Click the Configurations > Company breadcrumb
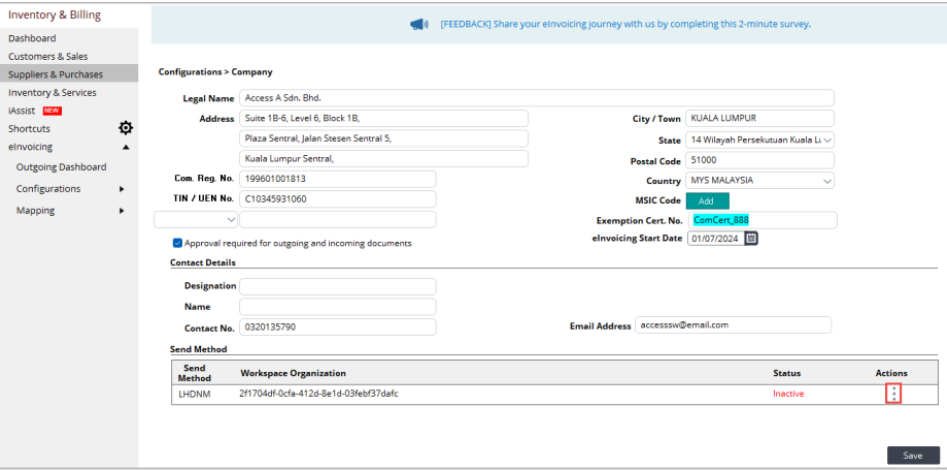Screen dimensions: 947x471 point(215,72)
